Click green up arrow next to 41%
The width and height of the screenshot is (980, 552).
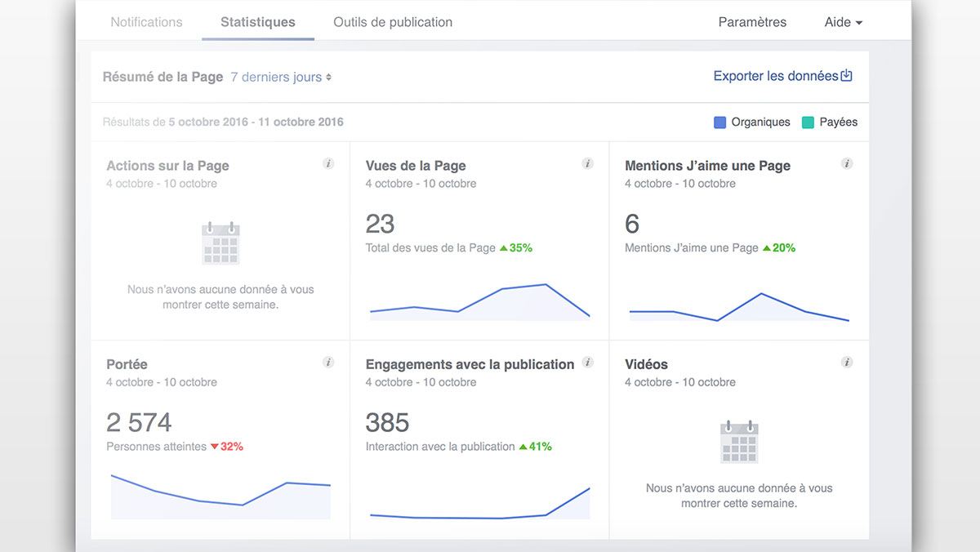click(523, 447)
